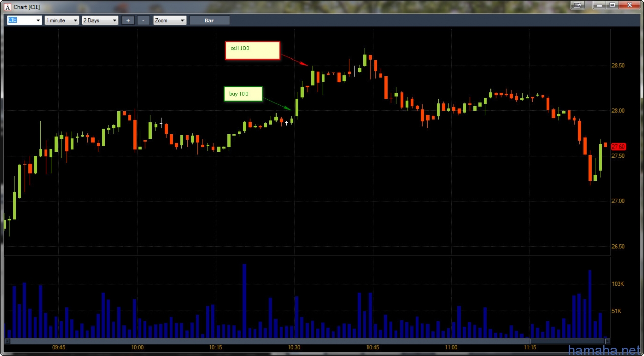Click the Chart [CIE] window title
The image size is (644, 356).
click(26, 7)
